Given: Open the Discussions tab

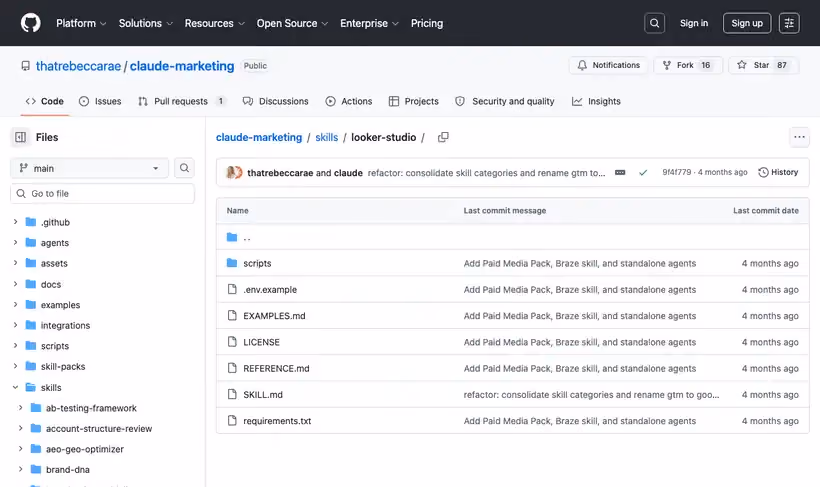Looking at the screenshot, I should pyautogui.click(x=276, y=101).
